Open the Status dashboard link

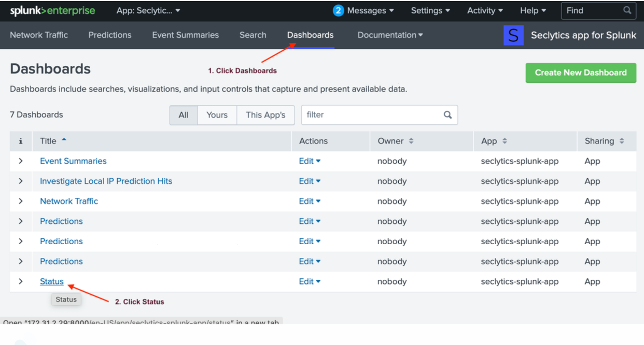[x=52, y=281]
